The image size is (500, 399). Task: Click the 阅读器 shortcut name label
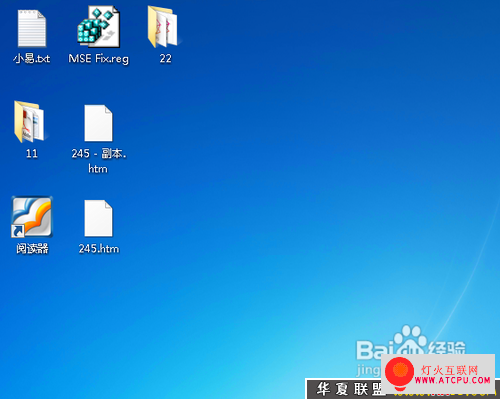click(x=32, y=249)
